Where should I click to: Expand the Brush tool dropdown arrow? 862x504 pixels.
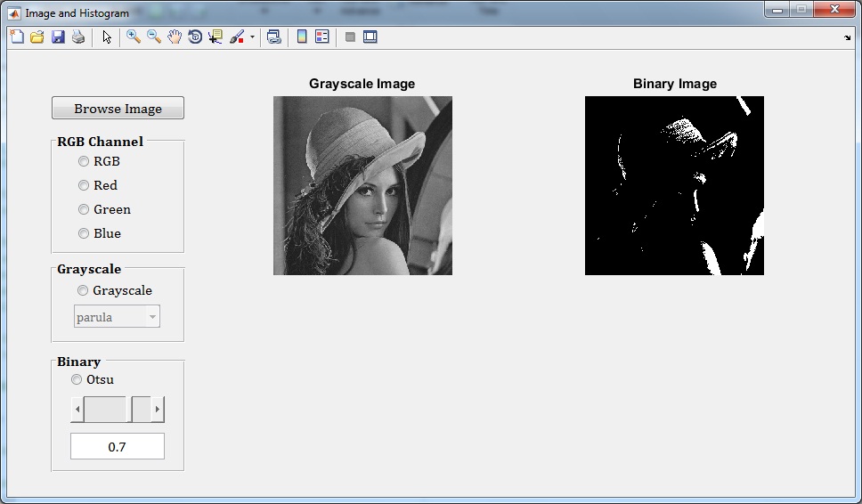252,37
